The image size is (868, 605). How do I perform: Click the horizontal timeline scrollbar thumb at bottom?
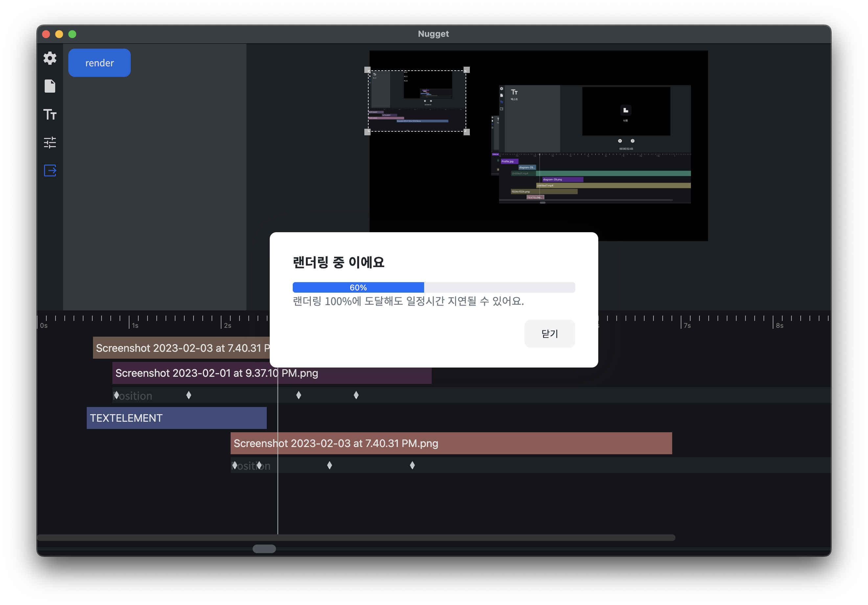264,549
